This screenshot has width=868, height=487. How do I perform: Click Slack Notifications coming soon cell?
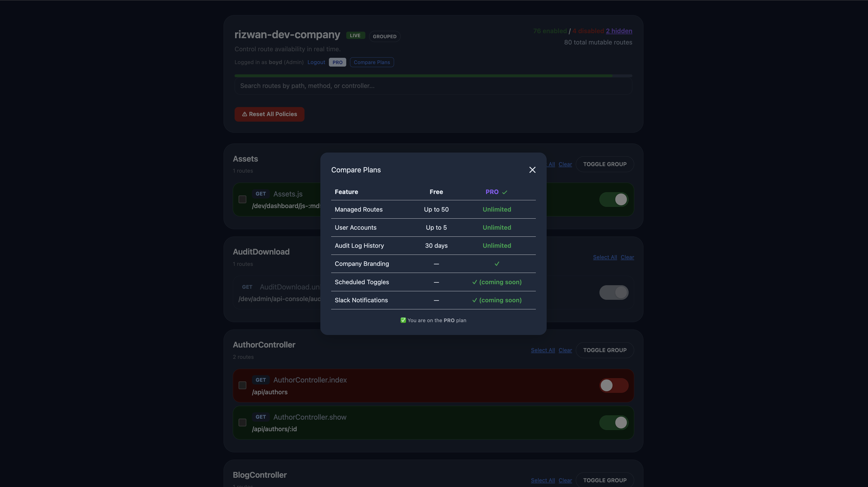[x=497, y=300]
